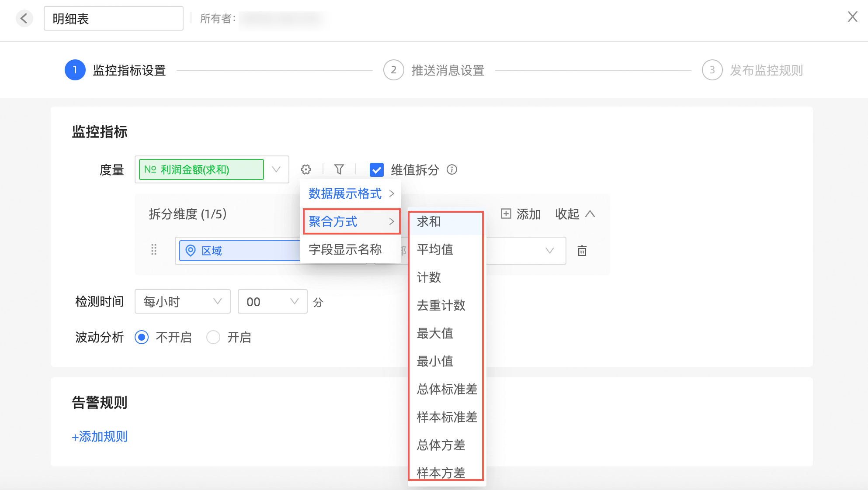The height and width of the screenshot is (490, 868).
Task: Click the 添加 plus icon
Action: coord(506,214)
